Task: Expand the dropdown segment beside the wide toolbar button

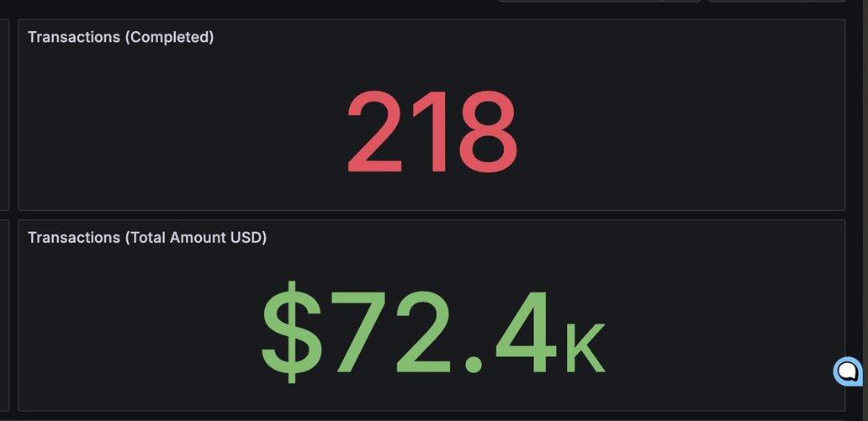Action: point(681,1)
